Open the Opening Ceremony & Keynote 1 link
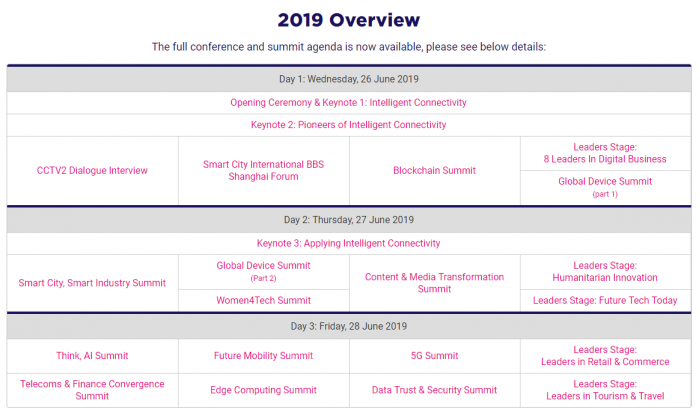Screen dimensions: 700x415 (x=348, y=103)
